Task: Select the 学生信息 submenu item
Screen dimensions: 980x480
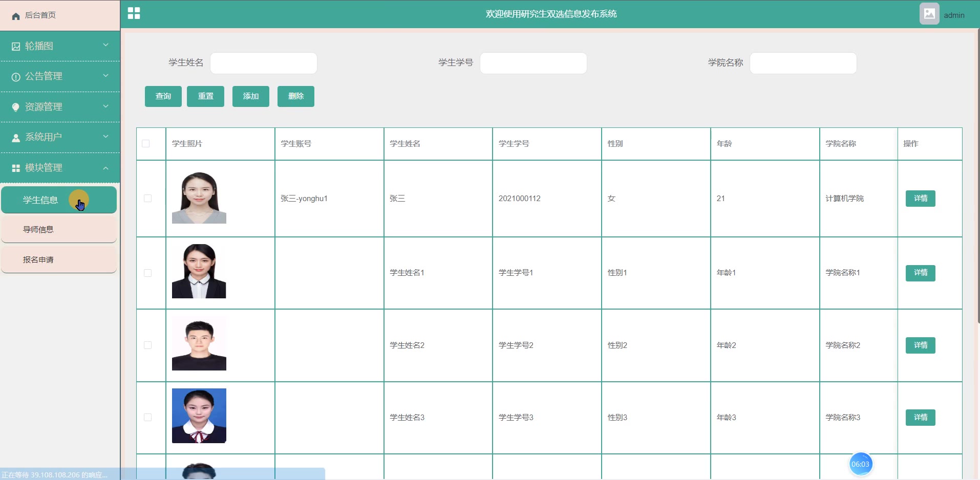Action: tap(59, 200)
